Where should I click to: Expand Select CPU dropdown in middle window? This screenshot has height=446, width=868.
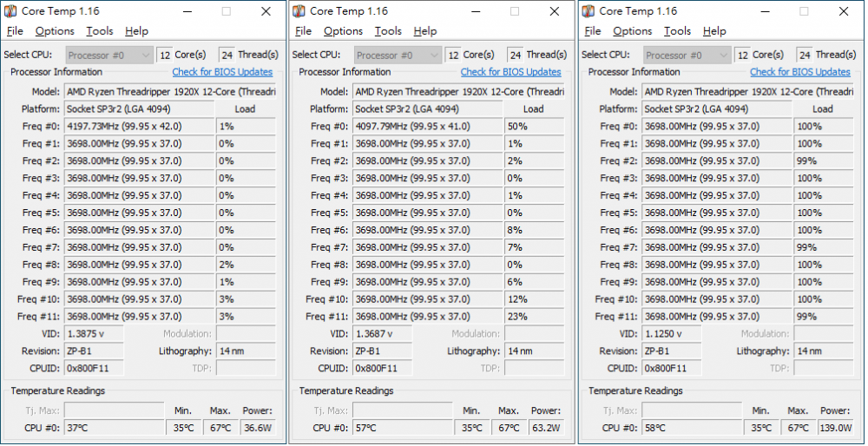[x=398, y=55]
